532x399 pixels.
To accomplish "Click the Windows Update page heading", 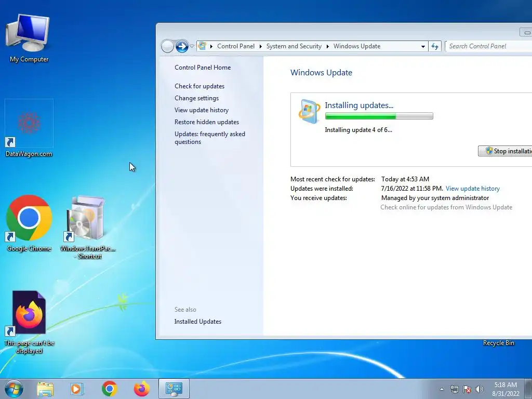I will (321, 73).
